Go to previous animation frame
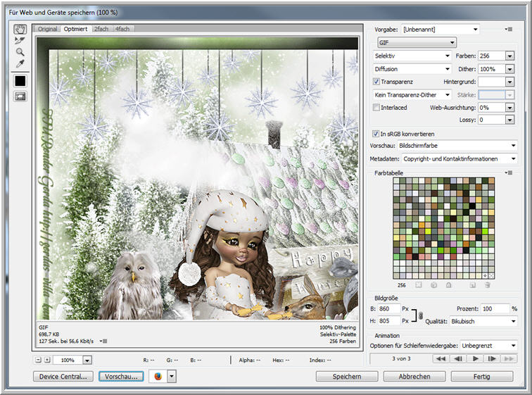Viewport: 532px width, 395px height. tap(458, 358)
